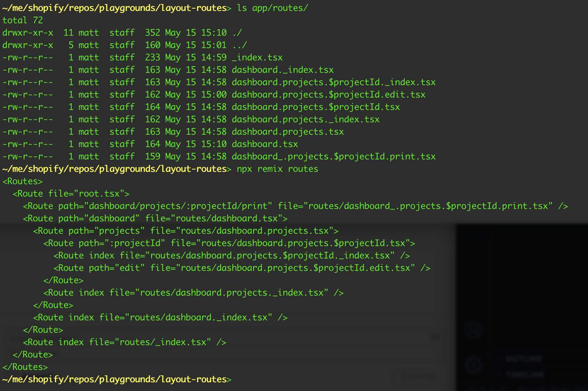588x391 pixels.
Task: Select the dashboard path Route entry
Action: [x=155, y=218]
